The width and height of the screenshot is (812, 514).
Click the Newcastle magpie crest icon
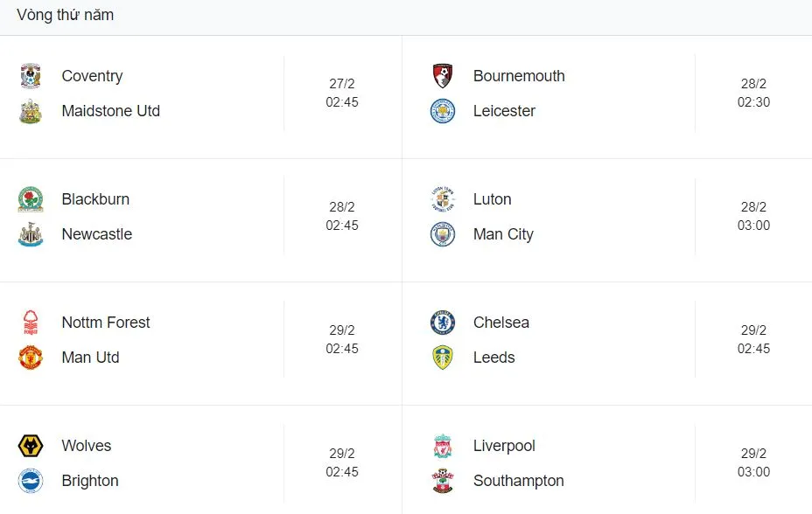31,234
